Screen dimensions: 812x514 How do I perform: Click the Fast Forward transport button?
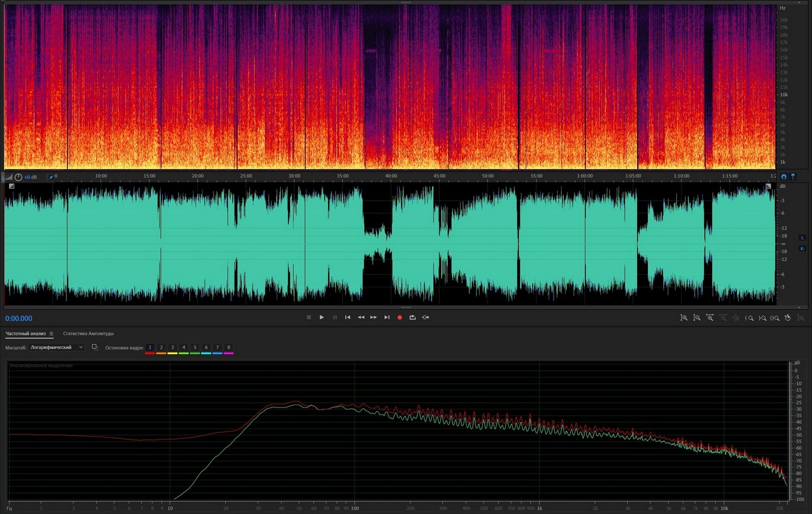374,317
